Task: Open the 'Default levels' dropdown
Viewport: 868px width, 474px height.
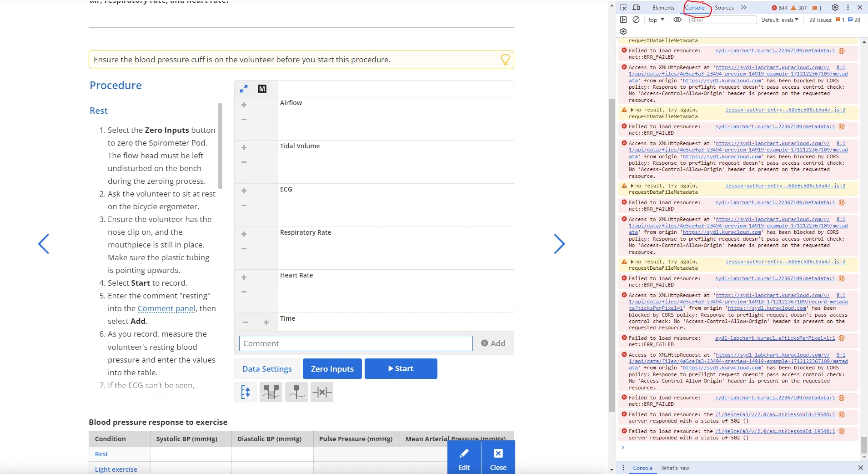Action: click(x=779, y=20)
